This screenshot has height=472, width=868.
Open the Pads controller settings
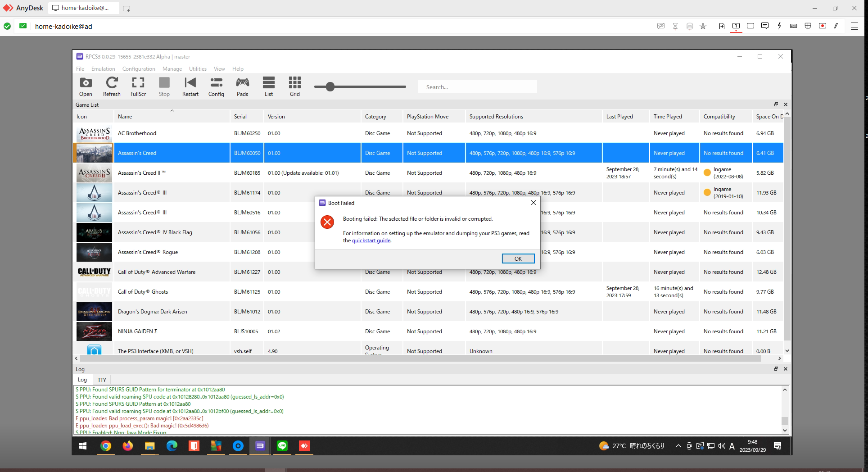coord(242,86)
